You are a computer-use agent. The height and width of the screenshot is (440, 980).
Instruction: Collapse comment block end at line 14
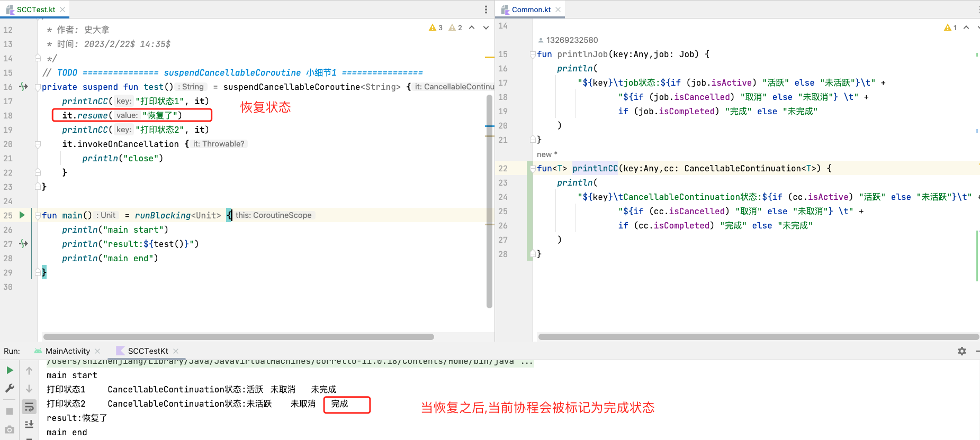point(38,58)
